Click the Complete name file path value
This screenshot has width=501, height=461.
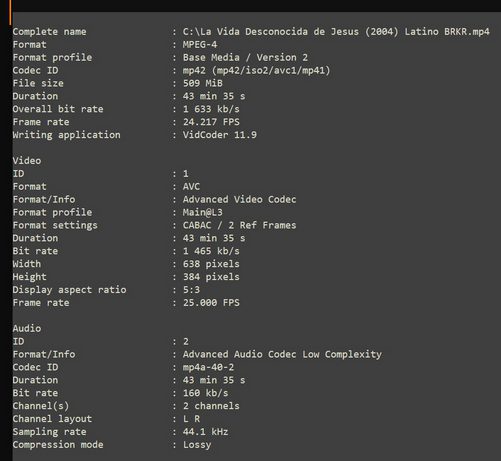point(336,32)
